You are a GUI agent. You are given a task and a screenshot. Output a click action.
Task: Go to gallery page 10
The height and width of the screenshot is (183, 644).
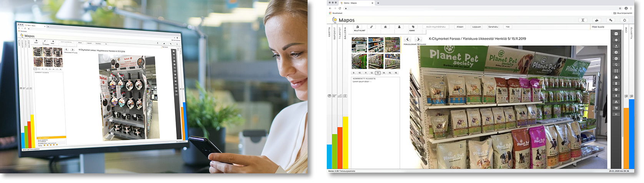(360, 73)
